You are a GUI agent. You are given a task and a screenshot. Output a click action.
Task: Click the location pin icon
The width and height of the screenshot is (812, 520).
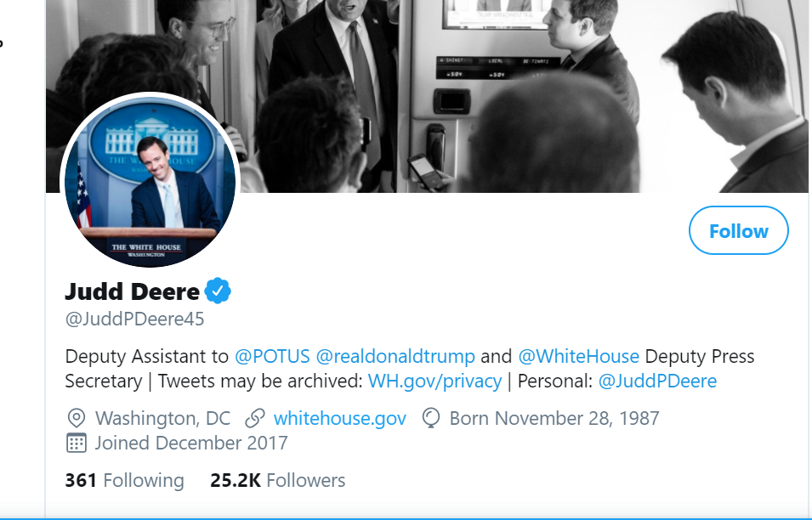(x=77, y=418)
